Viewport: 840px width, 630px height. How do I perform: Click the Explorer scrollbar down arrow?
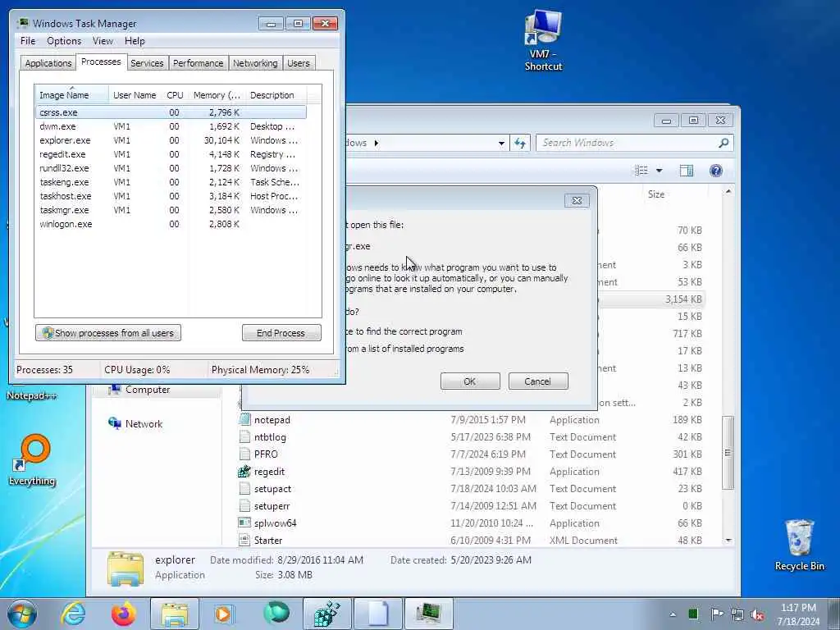[728, 541]
